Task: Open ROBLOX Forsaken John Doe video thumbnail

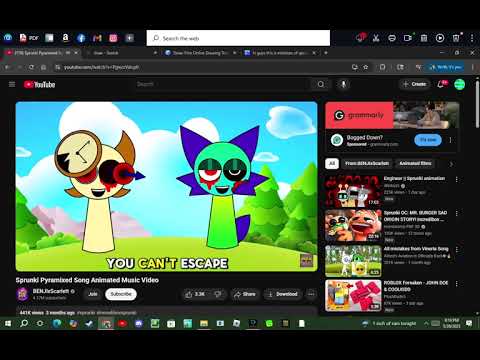Action: [x=353, y=296]
